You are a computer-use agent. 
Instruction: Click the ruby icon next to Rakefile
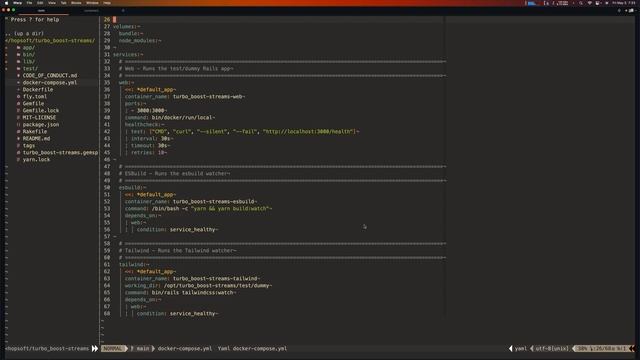pos(18,131)
